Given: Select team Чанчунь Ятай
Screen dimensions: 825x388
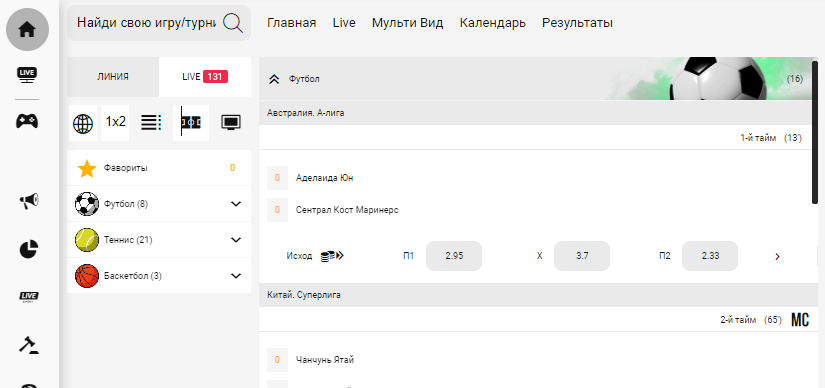Looking at the screenshot, I should coord(325,360).
